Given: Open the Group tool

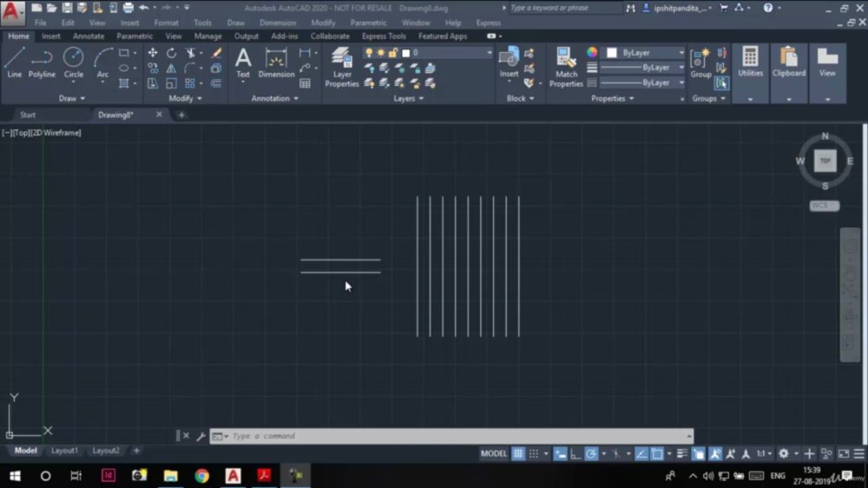Looking at the screenshot, I should click(700, 62).
